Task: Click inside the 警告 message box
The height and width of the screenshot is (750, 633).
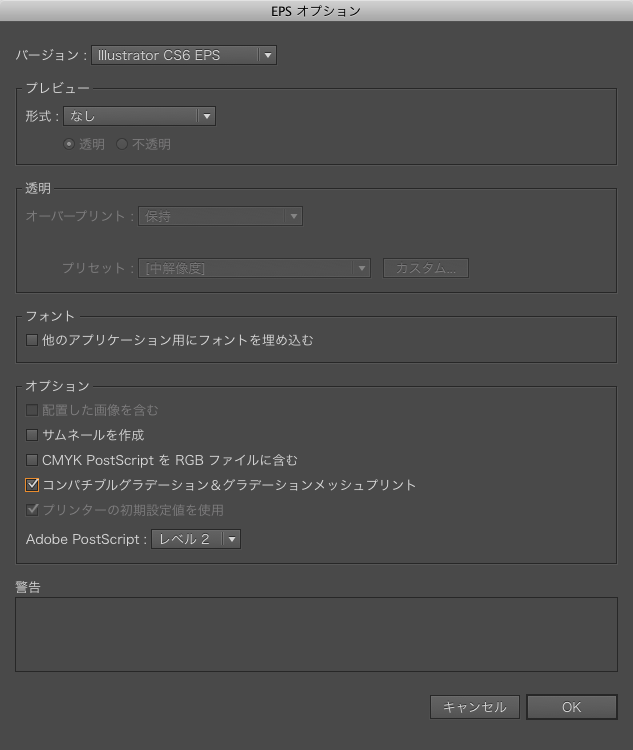Action: 316,634
